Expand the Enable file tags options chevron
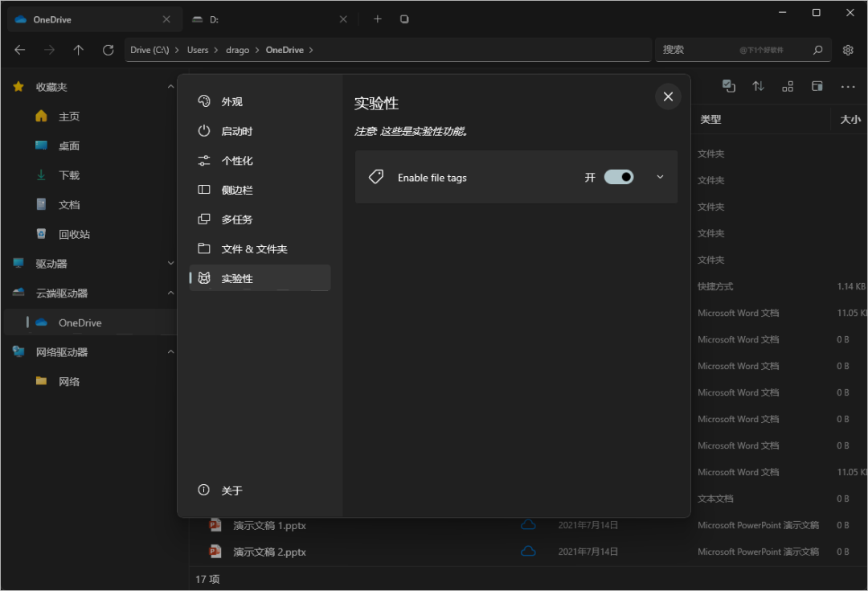Screen dimensions: 868x591 coord(661,177)
